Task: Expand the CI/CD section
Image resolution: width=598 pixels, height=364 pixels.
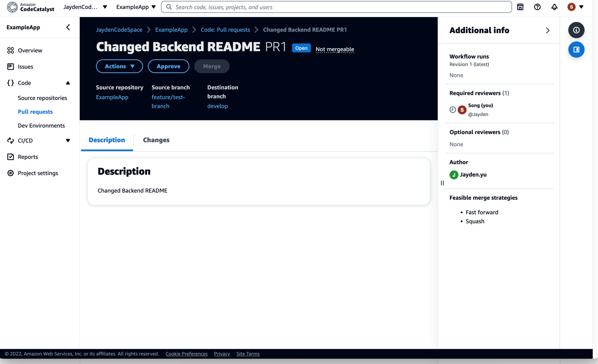Action: (x=68, y=141)
